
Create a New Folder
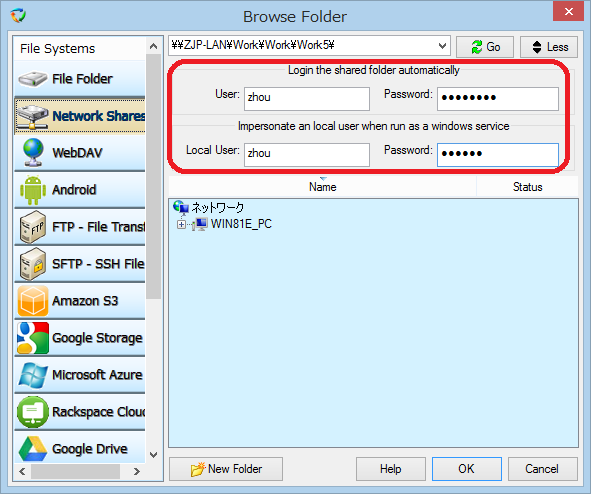226,469
